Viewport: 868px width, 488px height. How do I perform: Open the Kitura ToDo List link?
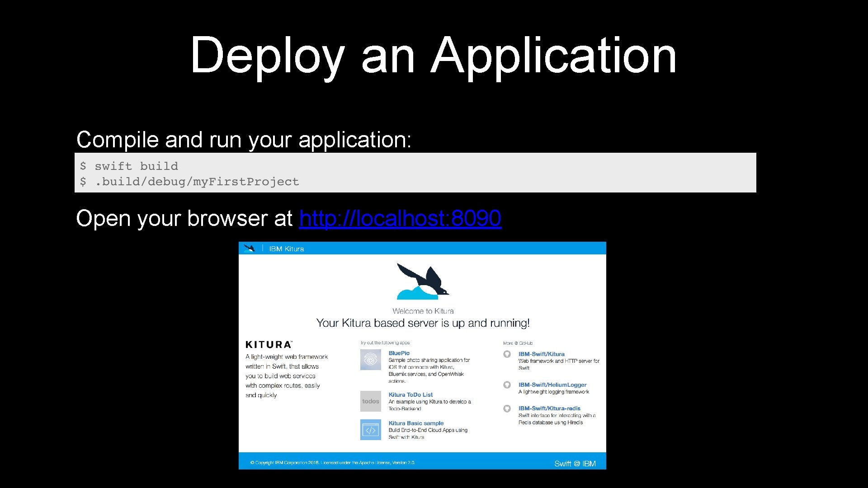click(410, 395)
